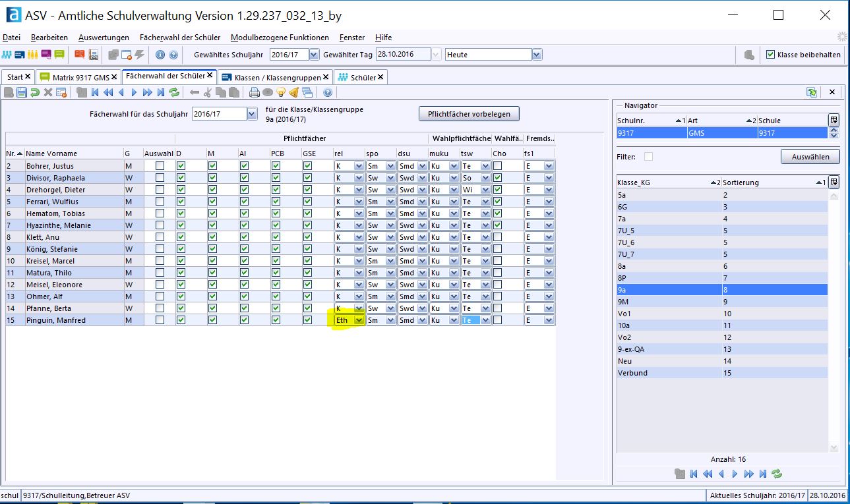Open the Datei menu

(11, 38)
